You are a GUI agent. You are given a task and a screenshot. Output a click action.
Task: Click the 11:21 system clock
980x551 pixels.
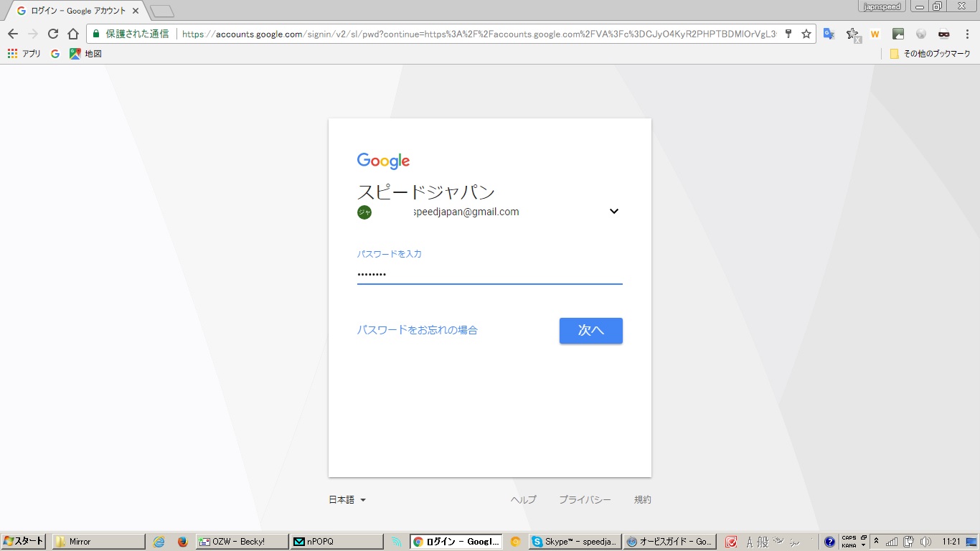click(952, 542)
